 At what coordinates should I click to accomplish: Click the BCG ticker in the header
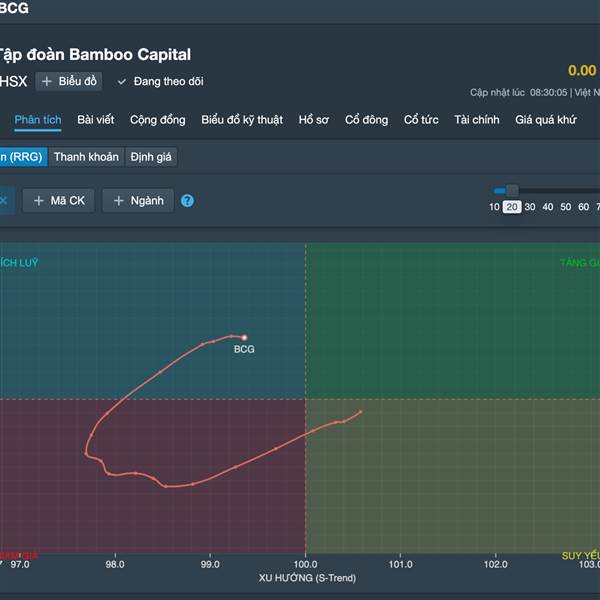[x=14, y=8]
